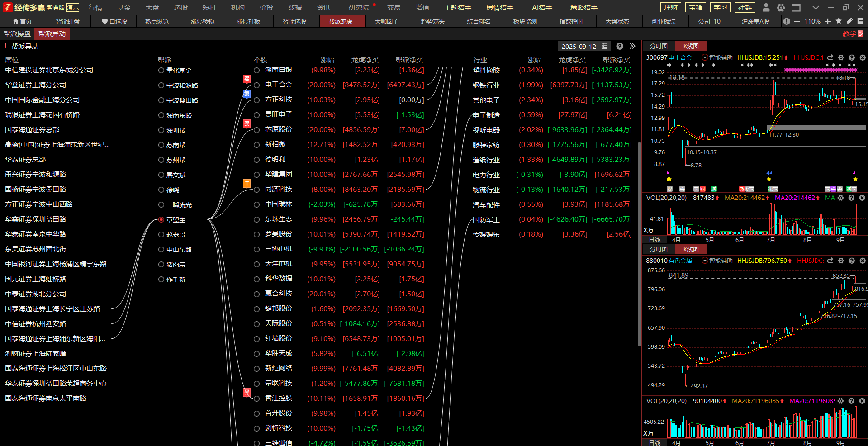Switch to the 帮派操盘 sub-tab
Viewport: 868px width, 446px height.
click(17, 34)
